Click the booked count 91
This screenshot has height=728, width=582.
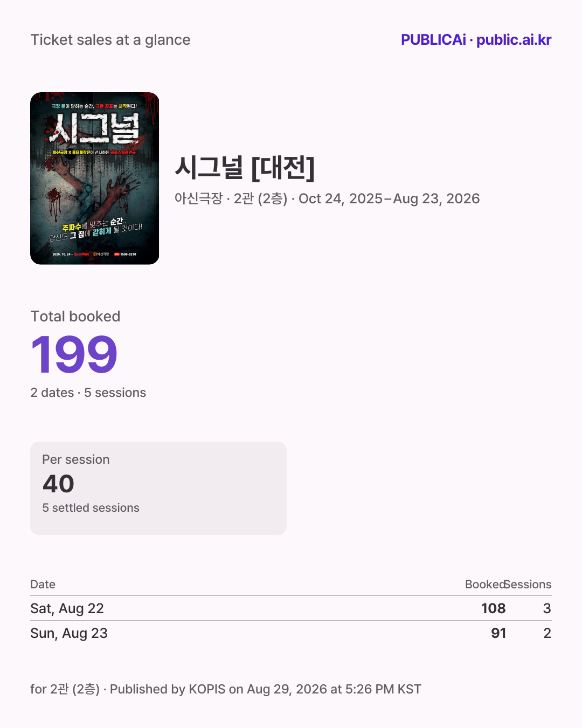pos(498,633)
